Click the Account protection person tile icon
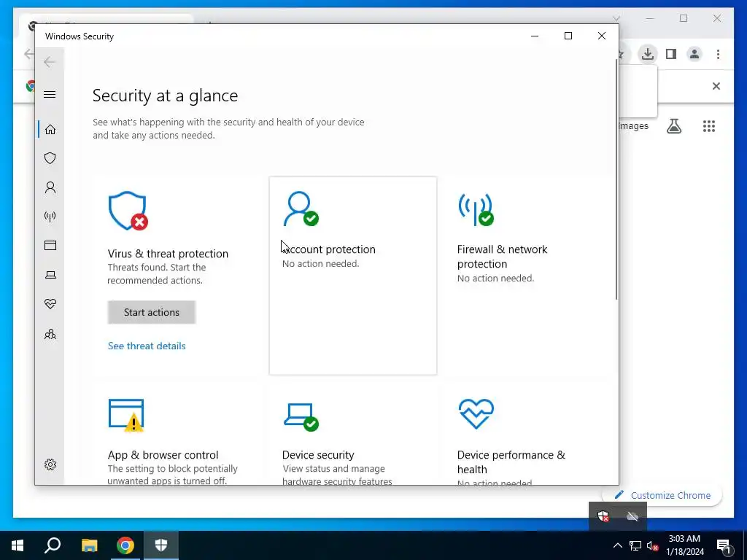The height and width of the screenshot is (560, 747). point(301,209)
